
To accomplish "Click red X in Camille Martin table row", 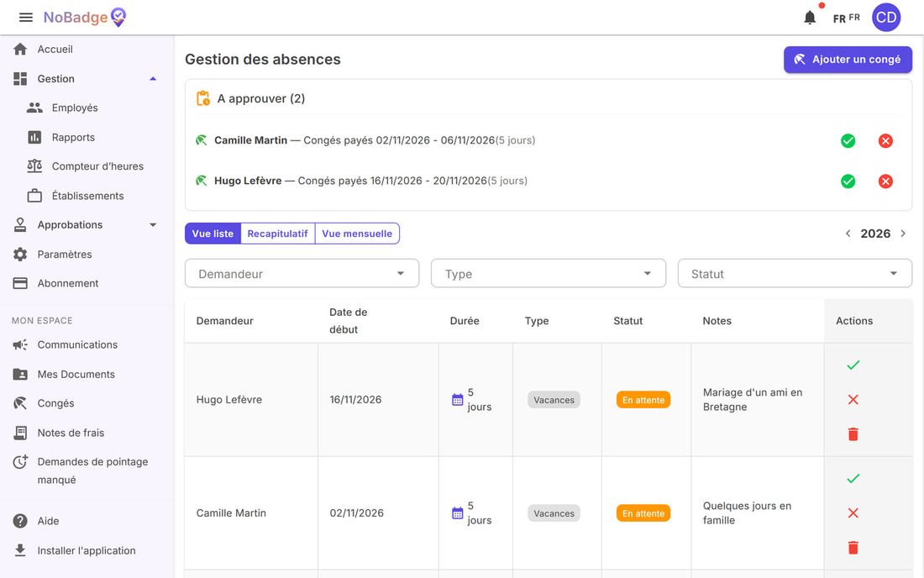I will click(x=853, y=513).
